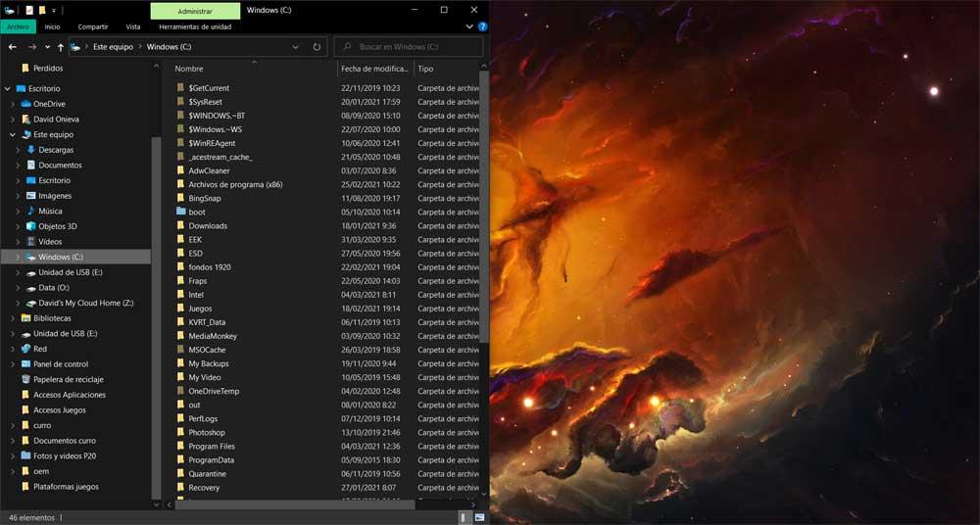Screen dimensions: 980x525
Task: Open the recent locations dropdown arrow
Action: [47, 47]
